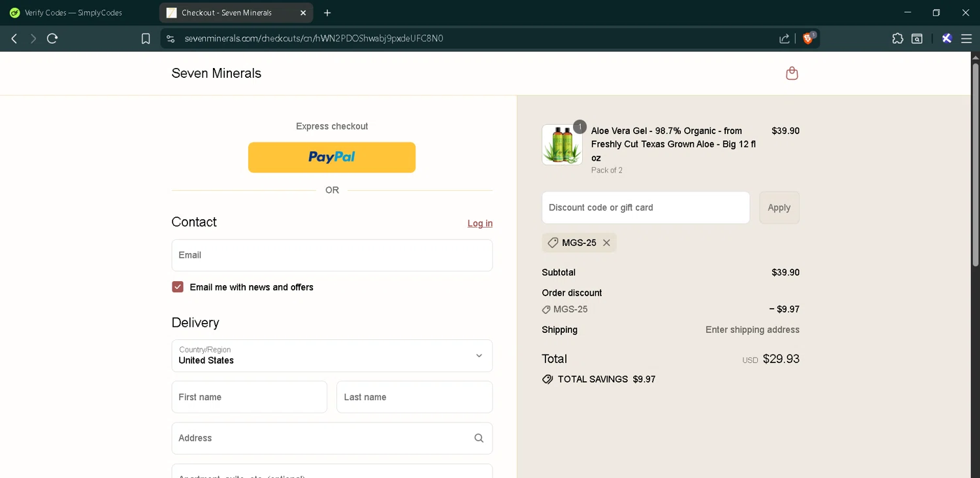The height and width of the screenshot is (478, 980).
Task: Click the $29.93 total amount
Action: (781, 359)
